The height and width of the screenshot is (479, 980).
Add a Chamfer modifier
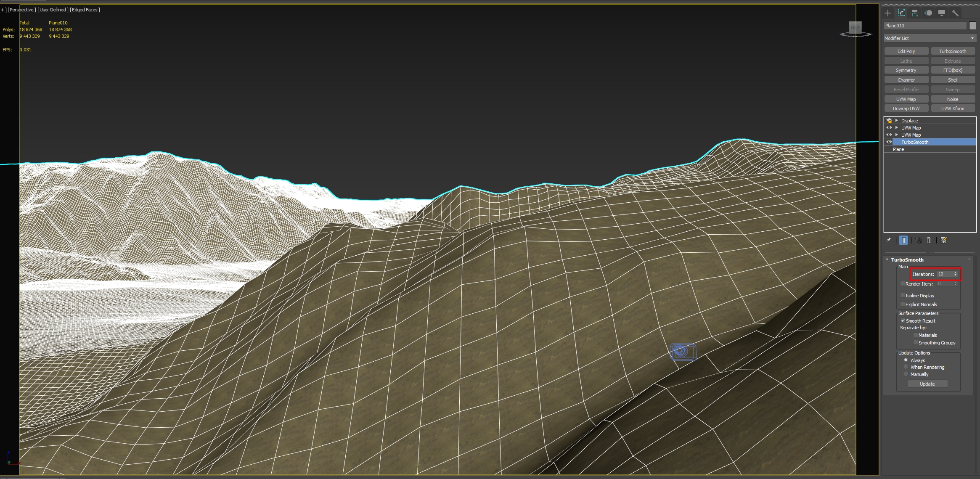pyautogui.click(x=906, y=80)
